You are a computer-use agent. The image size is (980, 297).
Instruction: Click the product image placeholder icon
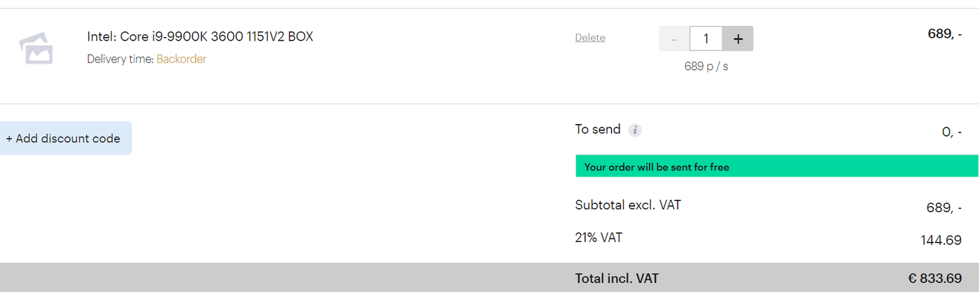coord(36,48)
